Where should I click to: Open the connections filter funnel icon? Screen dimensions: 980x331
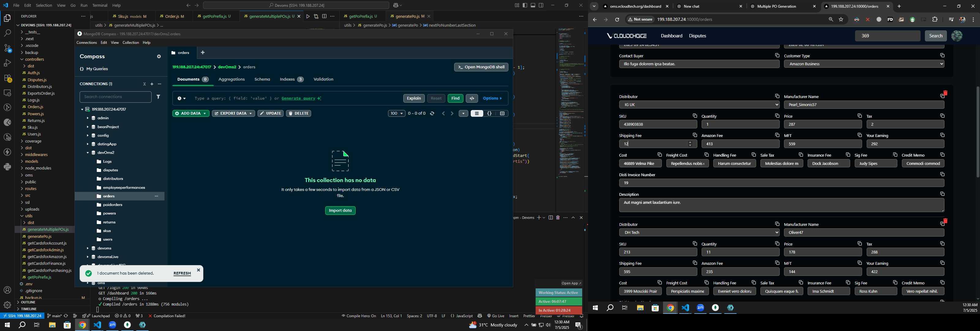pos(159,97)
